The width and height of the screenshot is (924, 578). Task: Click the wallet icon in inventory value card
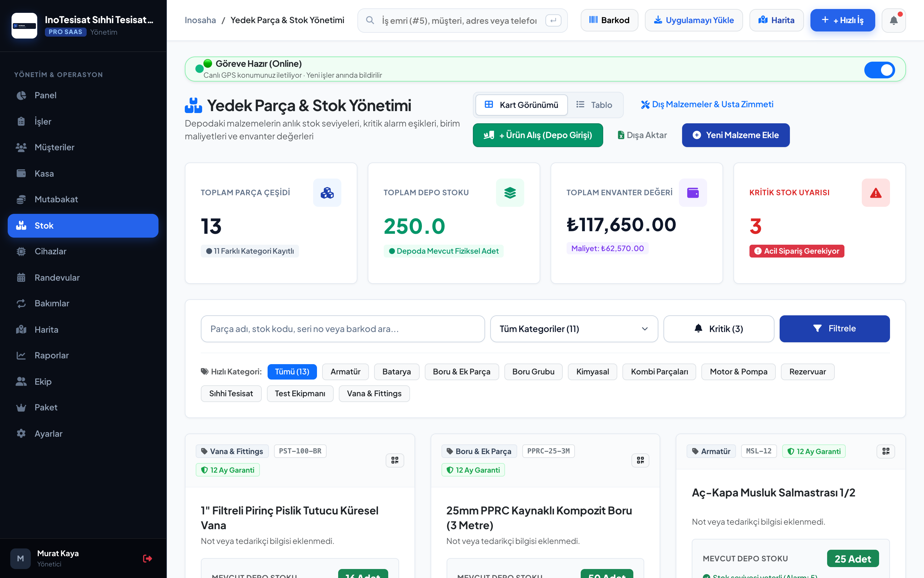(693, 193)
